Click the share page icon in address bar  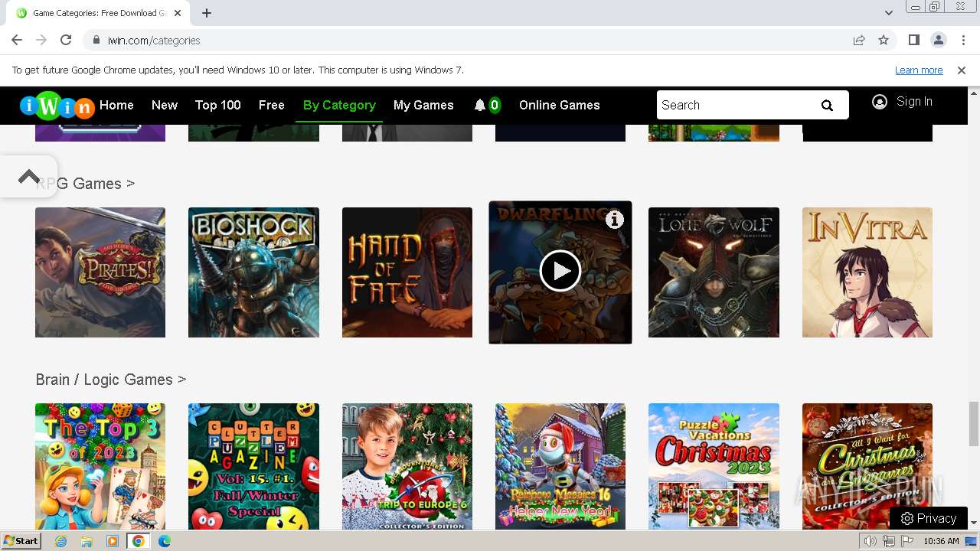click(x=859, y=41)
